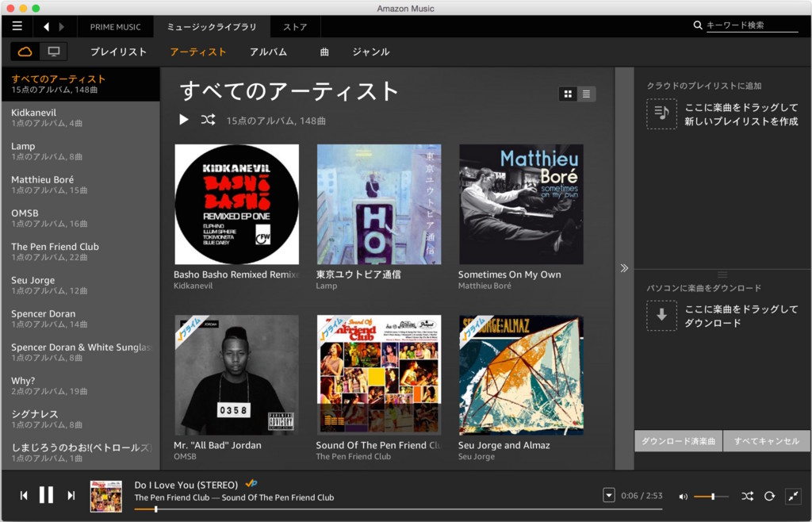
Task: Click the OMSB artist link under album
Action: pos(185,457)
